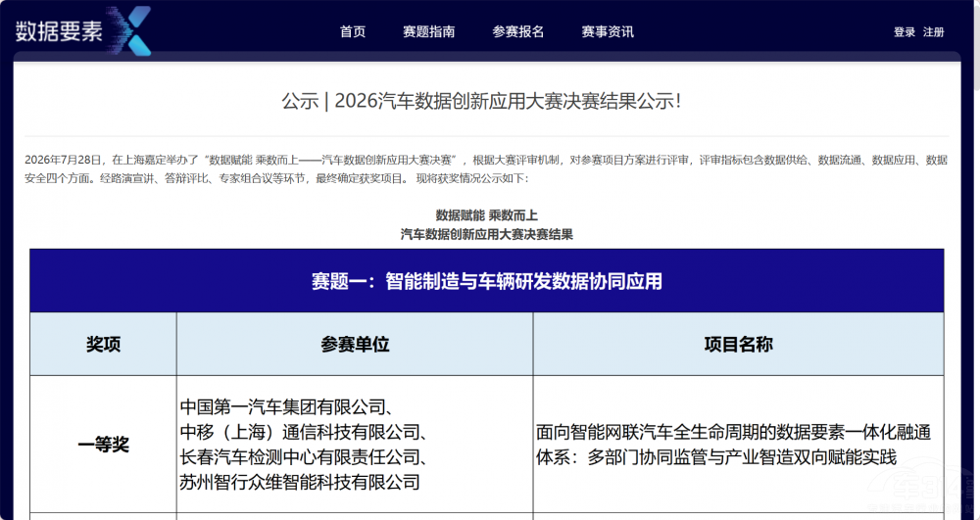Click the blue X logo icon
The width and height of the screenshot is (980, 520).
click(x=130, y=30)
